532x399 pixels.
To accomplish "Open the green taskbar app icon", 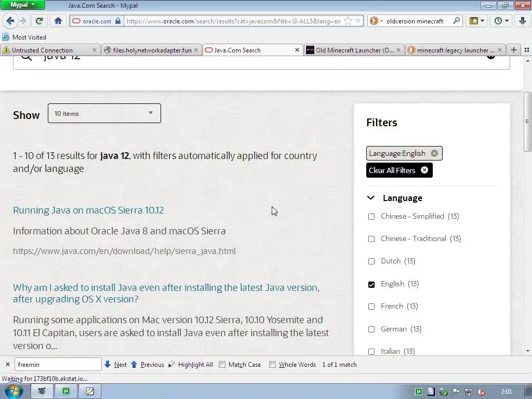I will (66, 392).
